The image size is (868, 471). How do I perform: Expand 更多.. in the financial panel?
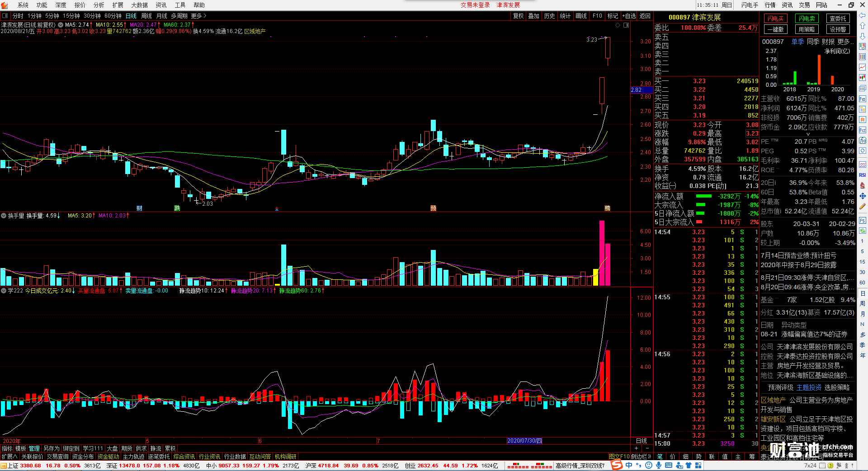tap(845, 42)
